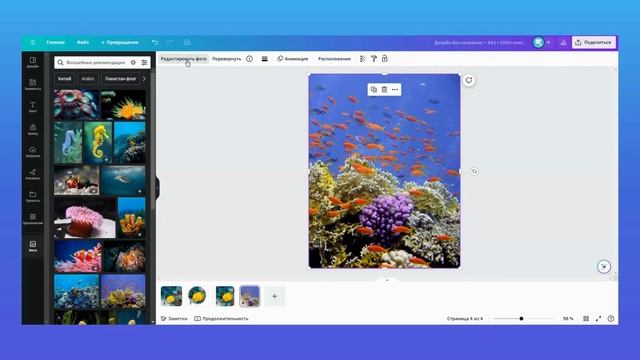Collapse the page thumbnails strip
The image size is (640, 360).
coord(387,280)
